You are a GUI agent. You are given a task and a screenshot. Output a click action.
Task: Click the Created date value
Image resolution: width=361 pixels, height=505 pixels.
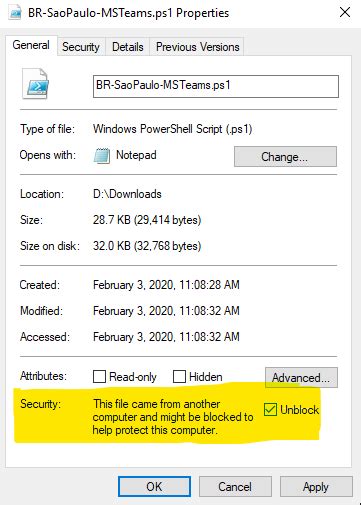pyautogui.click(x=166, y=285)
